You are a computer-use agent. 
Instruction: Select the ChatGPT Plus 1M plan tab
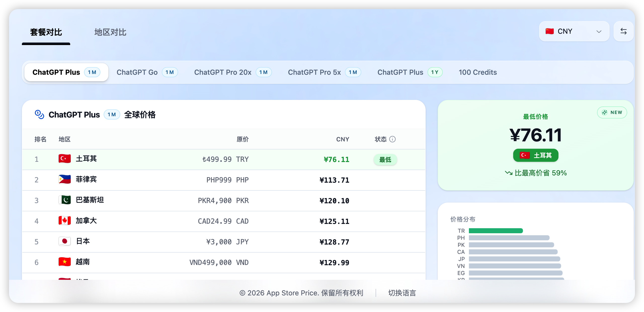click(x=66, y=72)
